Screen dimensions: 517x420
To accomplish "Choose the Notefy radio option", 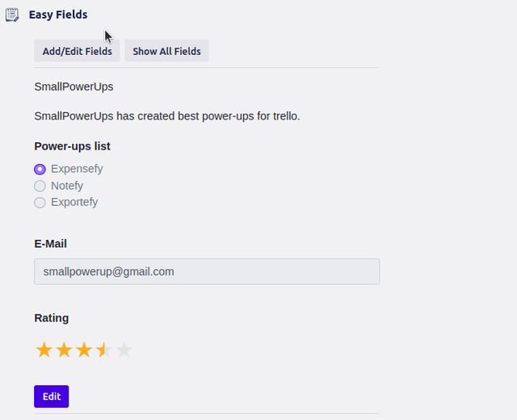I will [x=40, y=186].
